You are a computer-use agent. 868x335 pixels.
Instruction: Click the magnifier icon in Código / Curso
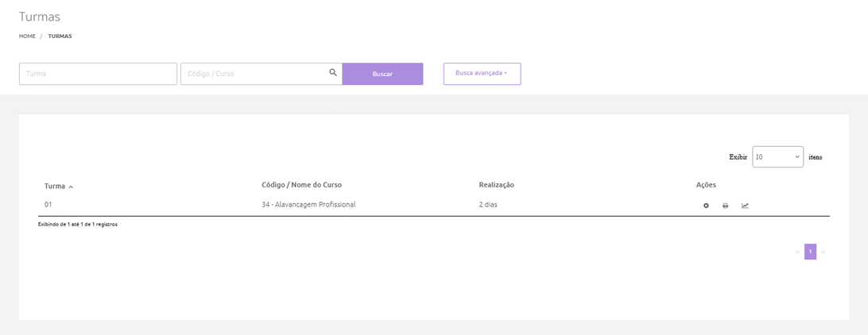point(333,73)
